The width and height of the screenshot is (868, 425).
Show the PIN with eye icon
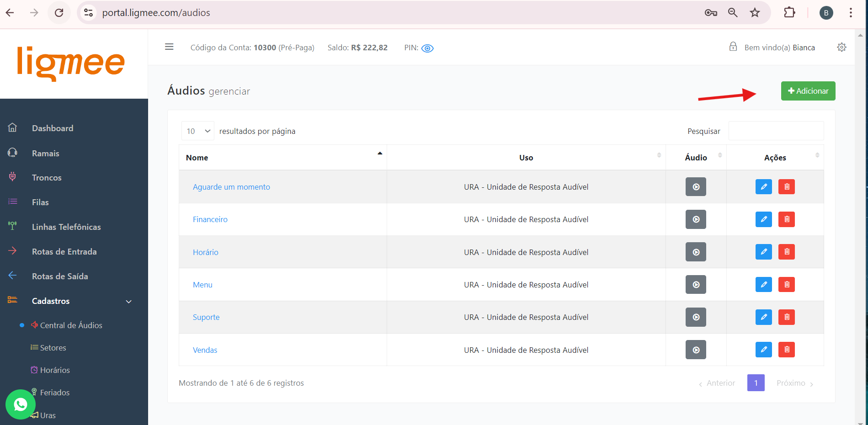[427, 48]
